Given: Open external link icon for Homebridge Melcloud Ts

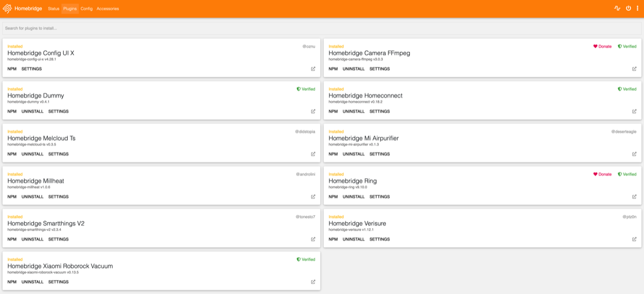Looking at the screenshot, I should [x=313, y=154].
